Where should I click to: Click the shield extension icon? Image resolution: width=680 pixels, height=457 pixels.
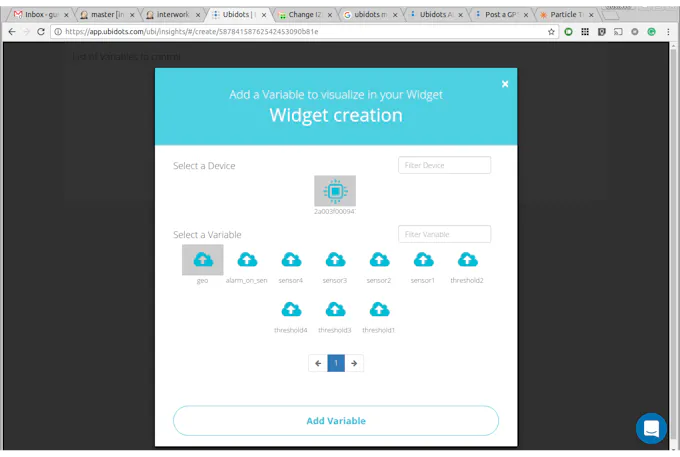pos(602,32)
